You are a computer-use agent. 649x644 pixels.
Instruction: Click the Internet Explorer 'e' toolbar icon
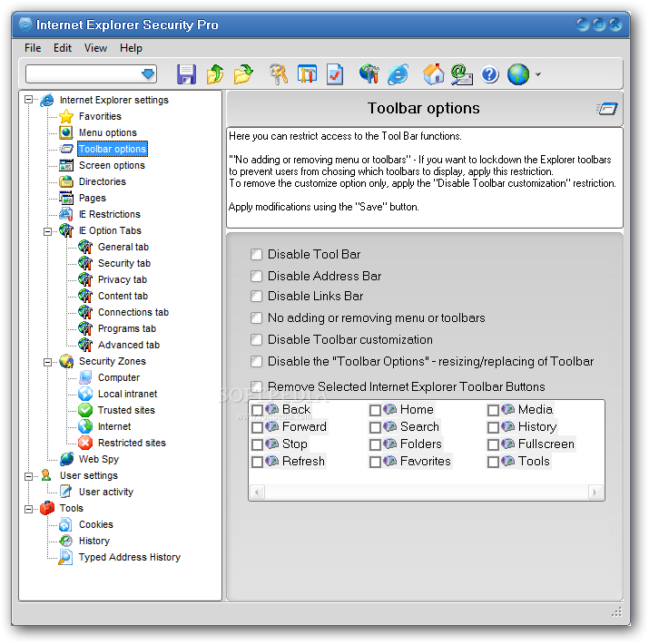398,74
